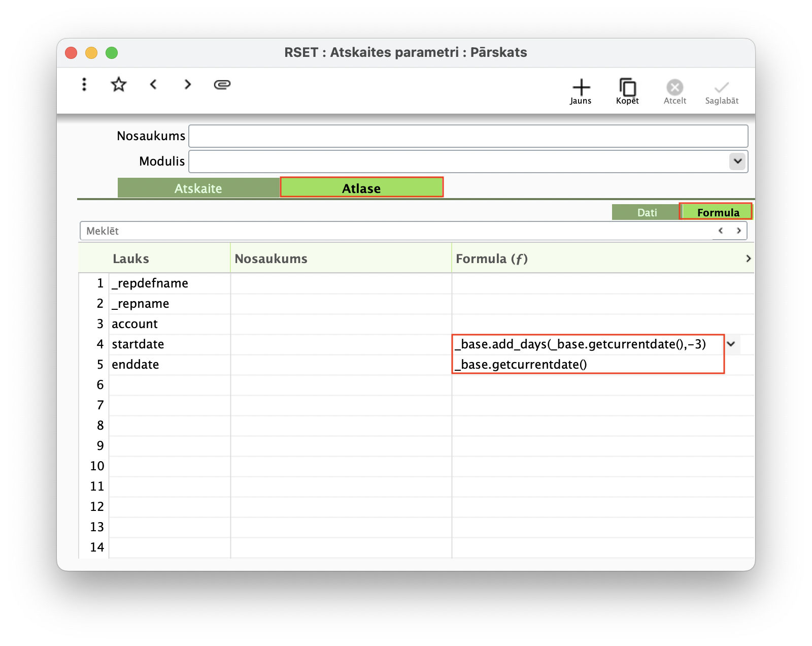Expand columns chevron after Formula header

748,259
